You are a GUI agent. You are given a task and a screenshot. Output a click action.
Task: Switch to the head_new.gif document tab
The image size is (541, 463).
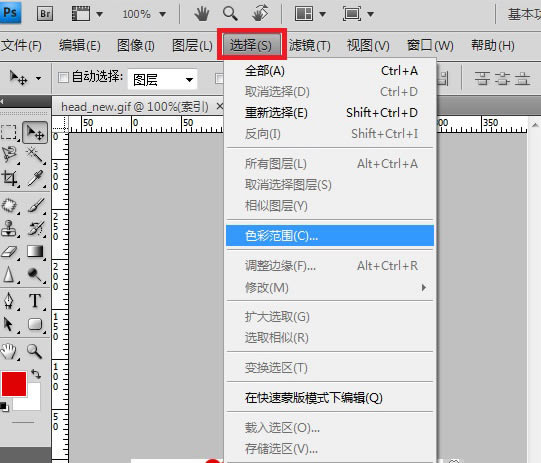pyautogui.click(x=135, y=107)
